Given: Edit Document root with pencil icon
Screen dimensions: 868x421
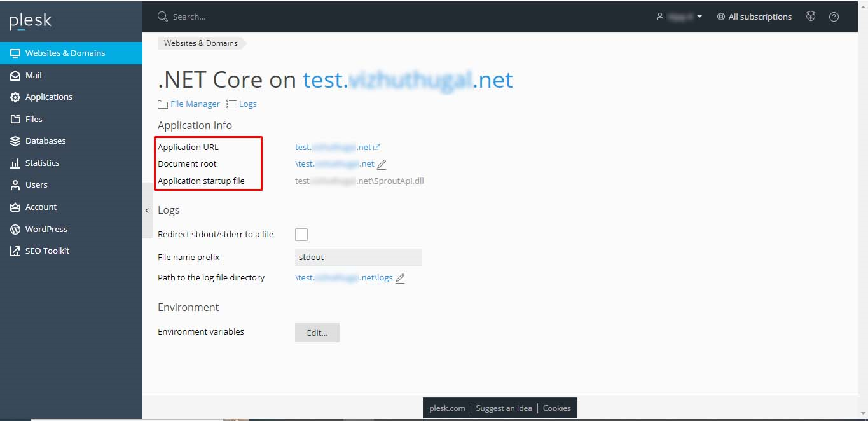Looking at the screenshot, I should point(382,164).
